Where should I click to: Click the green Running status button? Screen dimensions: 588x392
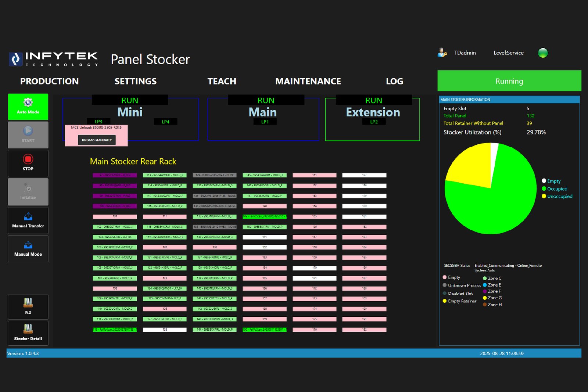pos(509,81)
